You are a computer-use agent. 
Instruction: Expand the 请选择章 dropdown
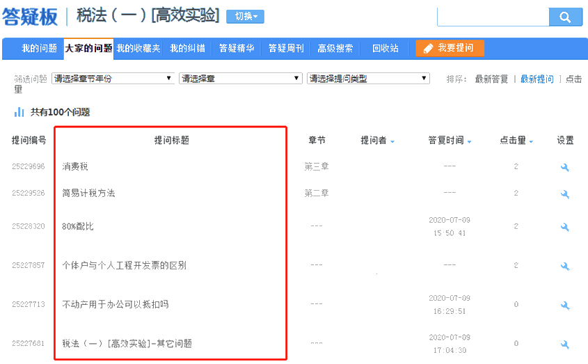click(x=240, y=79)
